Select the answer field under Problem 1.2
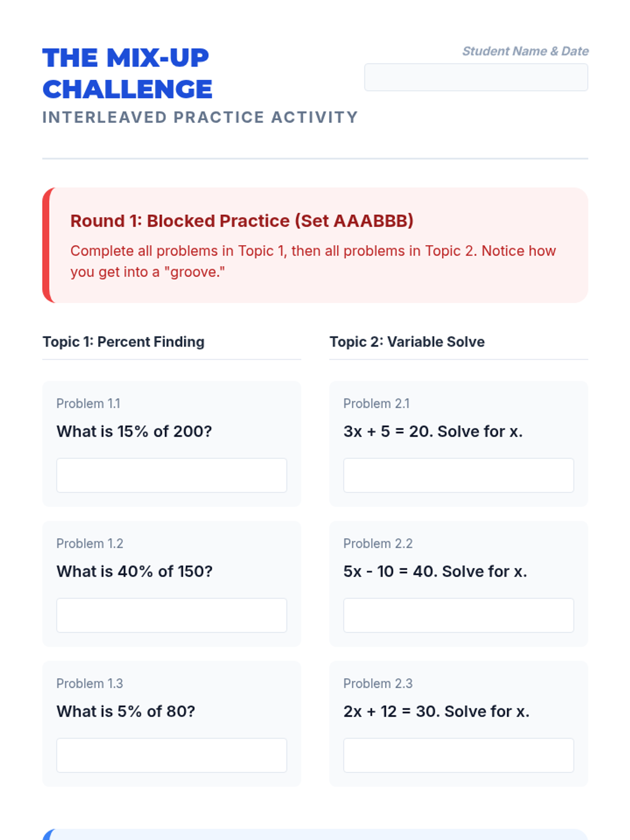This screenshot has width=630, height=840. click(x=172, y=615)
